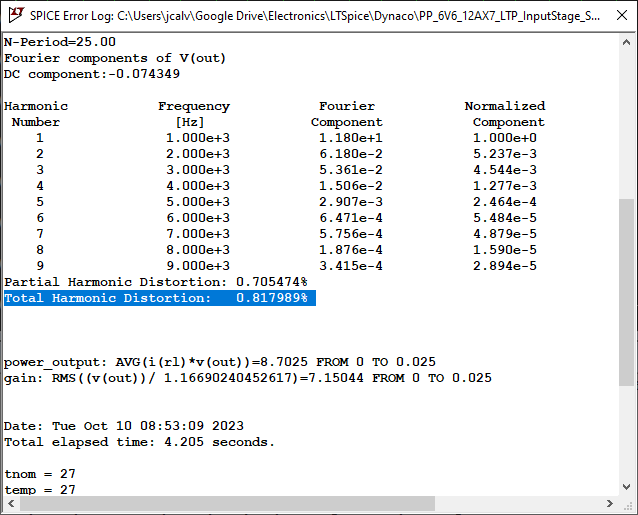
Task: Click the N-Period=25.00 line
Action: coord(60,42)
